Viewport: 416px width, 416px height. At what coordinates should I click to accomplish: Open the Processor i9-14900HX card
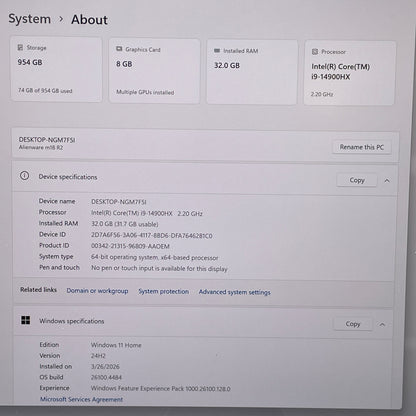[x=350, y=73]
